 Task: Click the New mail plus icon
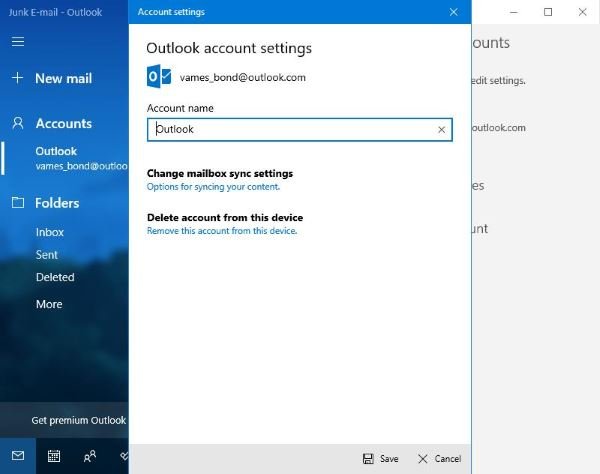tap(17, 78)
